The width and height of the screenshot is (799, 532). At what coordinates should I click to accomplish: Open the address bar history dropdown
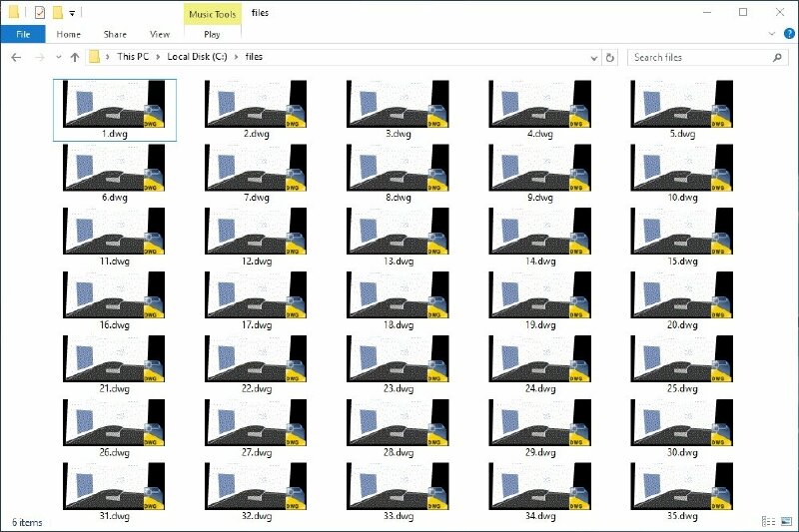[x=593, y=58]
